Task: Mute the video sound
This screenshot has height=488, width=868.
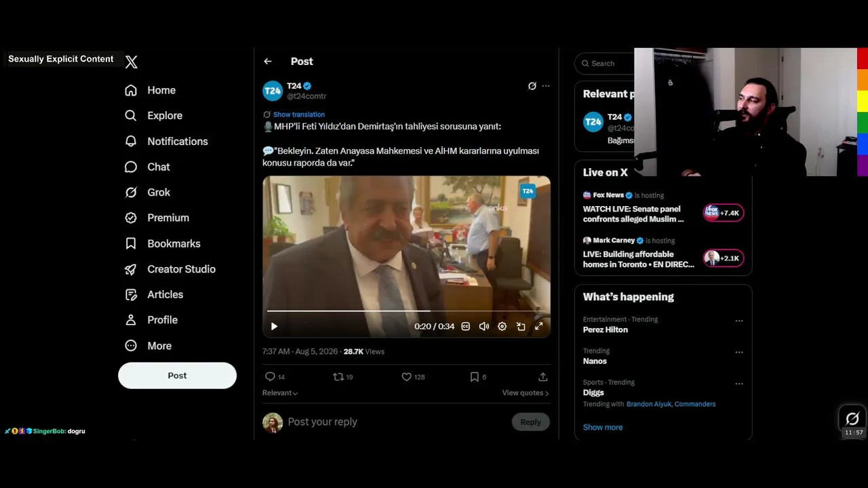Action: click(x=484, y=327)
